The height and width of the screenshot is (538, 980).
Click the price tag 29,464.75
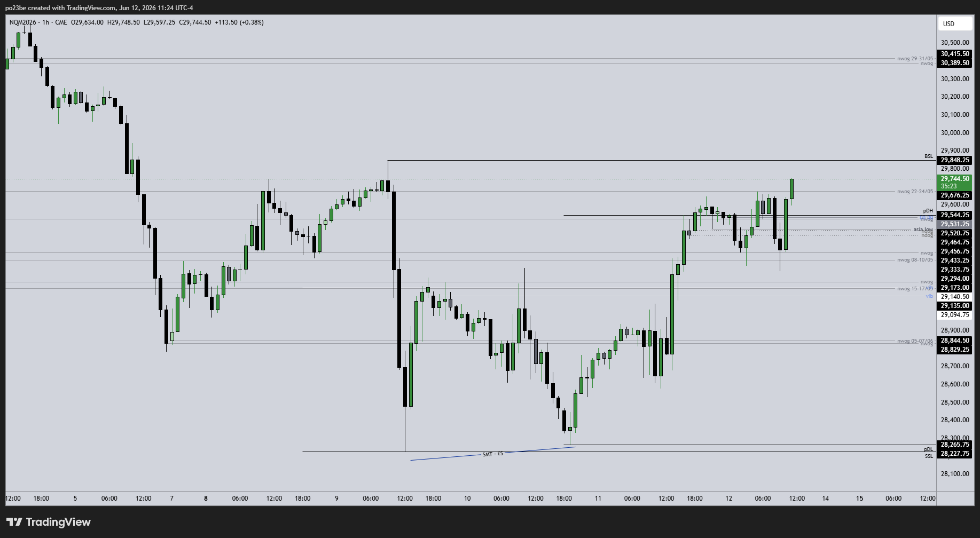pyautogui.click(x=955, y=242)
